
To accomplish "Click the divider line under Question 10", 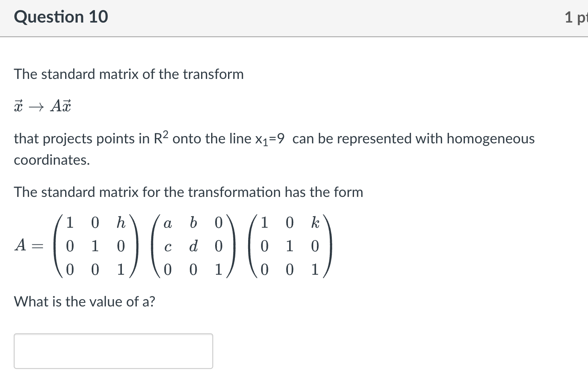I will (294, 36).
